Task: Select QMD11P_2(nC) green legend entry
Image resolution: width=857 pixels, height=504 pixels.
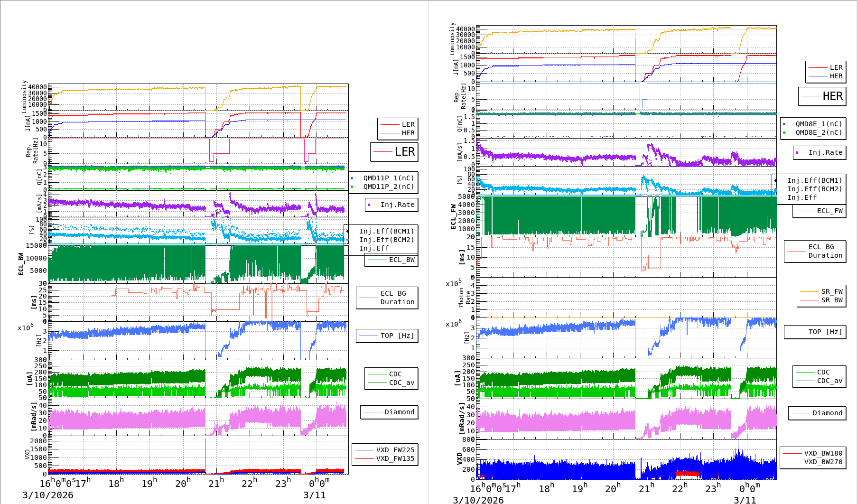Action: click(383, 187)
